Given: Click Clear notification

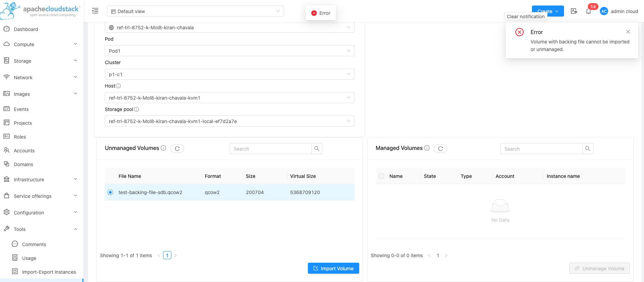Looking at the screenshot, I should click(x=526, y=16).
